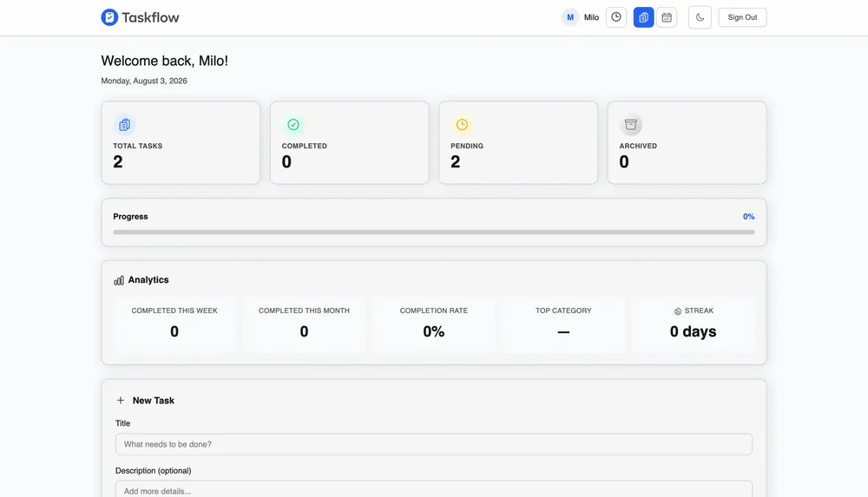Viewport: 868px width, 497px height.
Task: Open the Archived stat card
Action: [x=687, y=143]
